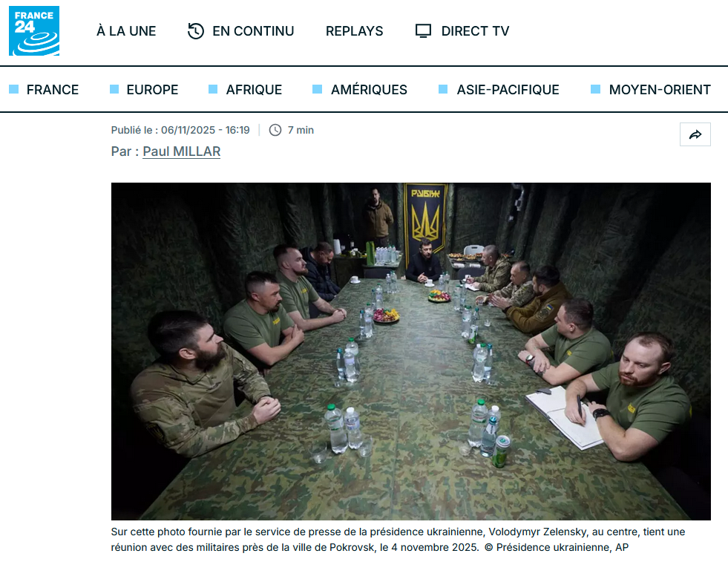Viewport: 728px width, 562px height.
Task: Navigate to MOYEN-ORIENT section
Action: click(660, 90)
